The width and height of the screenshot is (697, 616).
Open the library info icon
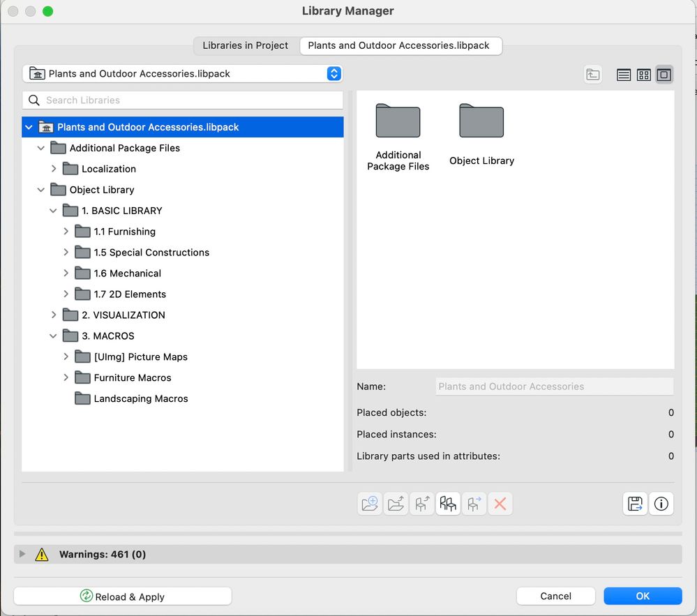661,504
